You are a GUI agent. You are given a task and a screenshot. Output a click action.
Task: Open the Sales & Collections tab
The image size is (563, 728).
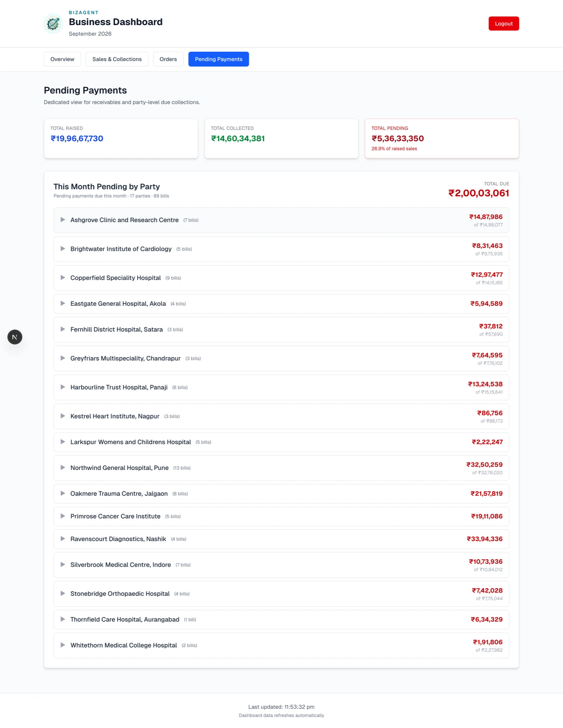pyautogui.click(x=117, y=59)
